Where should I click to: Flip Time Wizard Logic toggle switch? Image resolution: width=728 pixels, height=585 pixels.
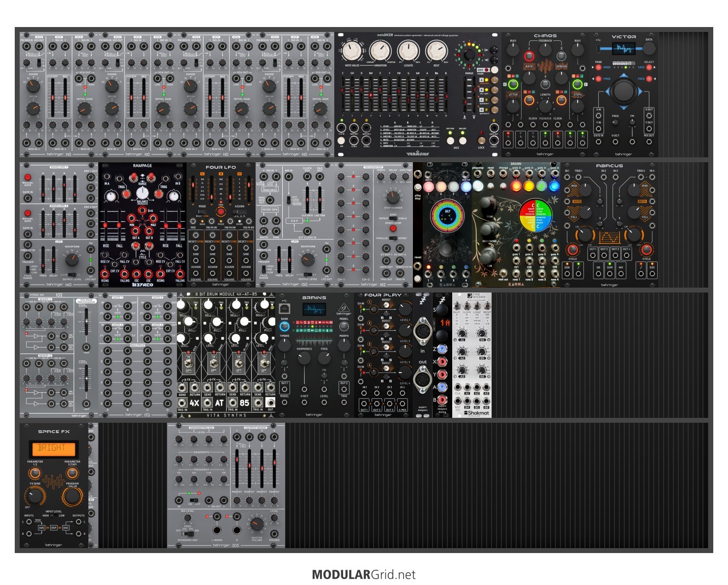tap(477, 305)
